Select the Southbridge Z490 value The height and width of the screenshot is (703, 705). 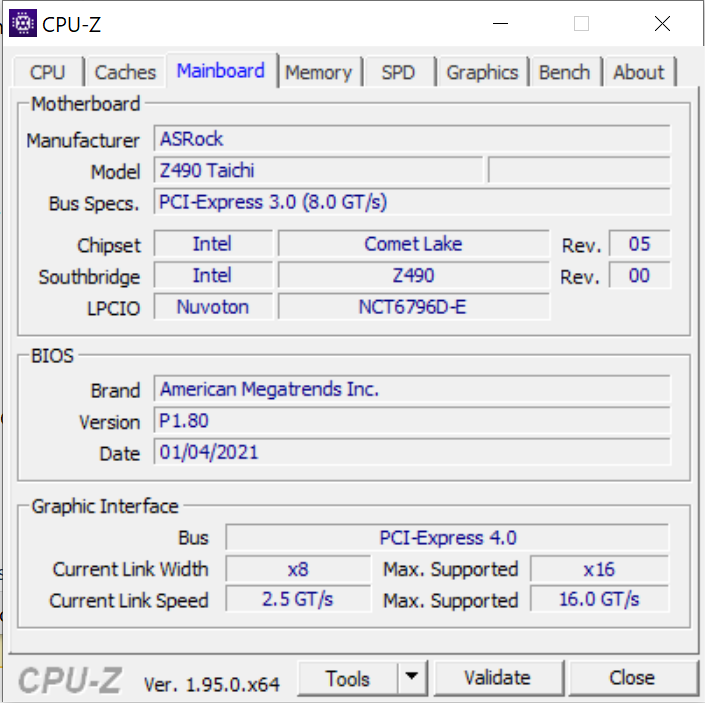pyautogui.click(x=414, y=275)
